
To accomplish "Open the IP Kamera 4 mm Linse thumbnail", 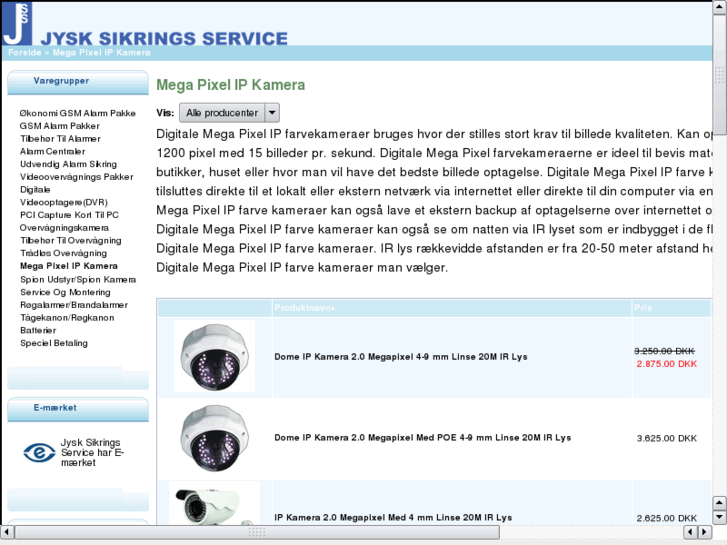I will [x=214, y=504].
